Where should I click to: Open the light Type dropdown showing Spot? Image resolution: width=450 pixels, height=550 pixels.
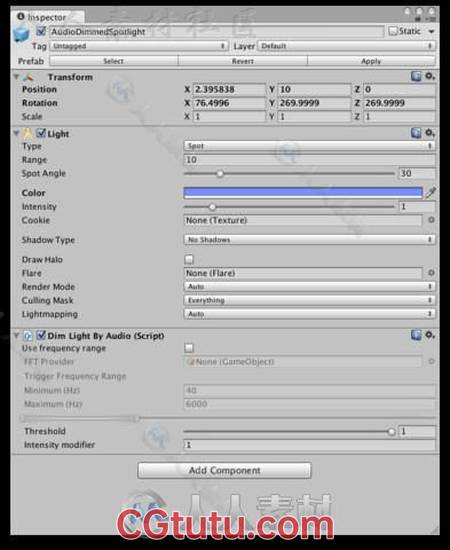[x=310, y=146]
